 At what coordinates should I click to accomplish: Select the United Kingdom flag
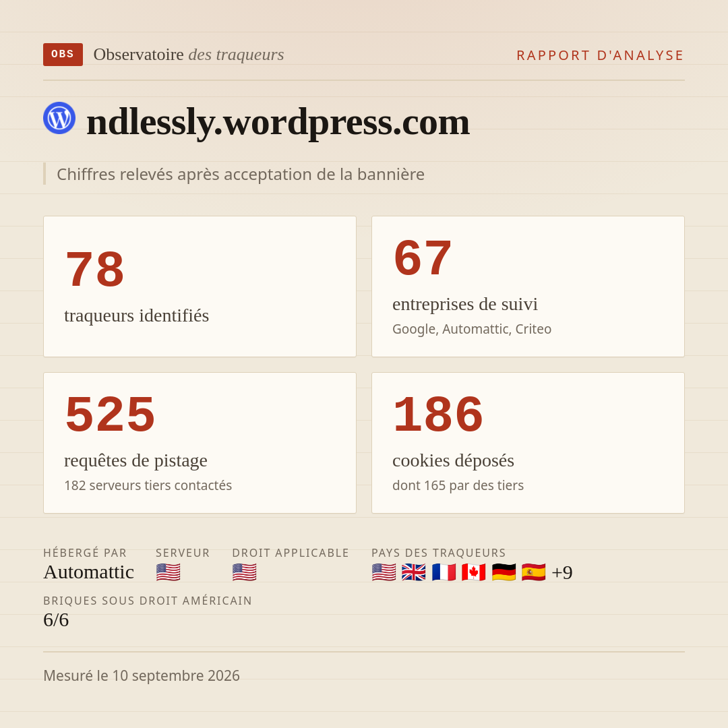[414, 572]
